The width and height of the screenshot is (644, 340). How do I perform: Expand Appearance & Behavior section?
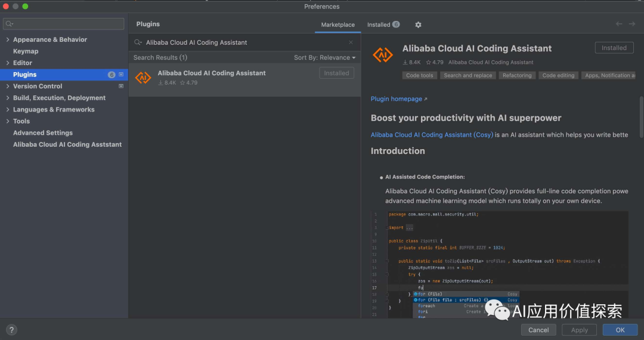pyautogui.click(x=8, y=39)
